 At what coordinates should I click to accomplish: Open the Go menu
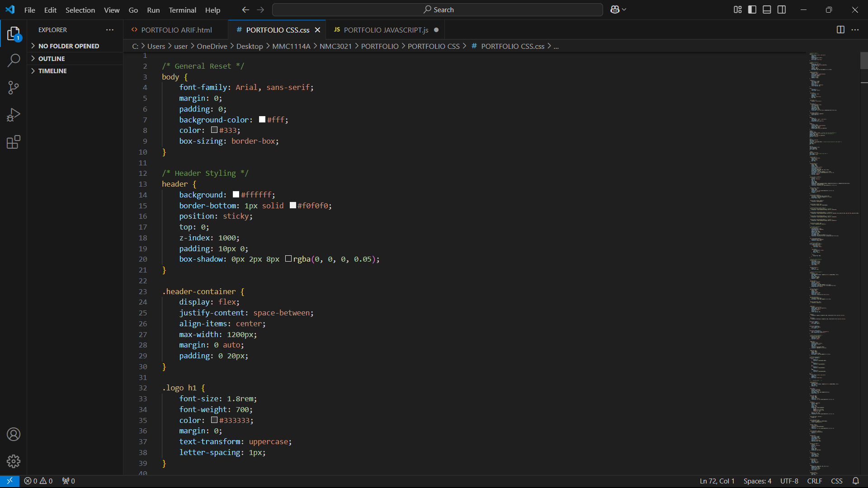(x=133, y=9)
